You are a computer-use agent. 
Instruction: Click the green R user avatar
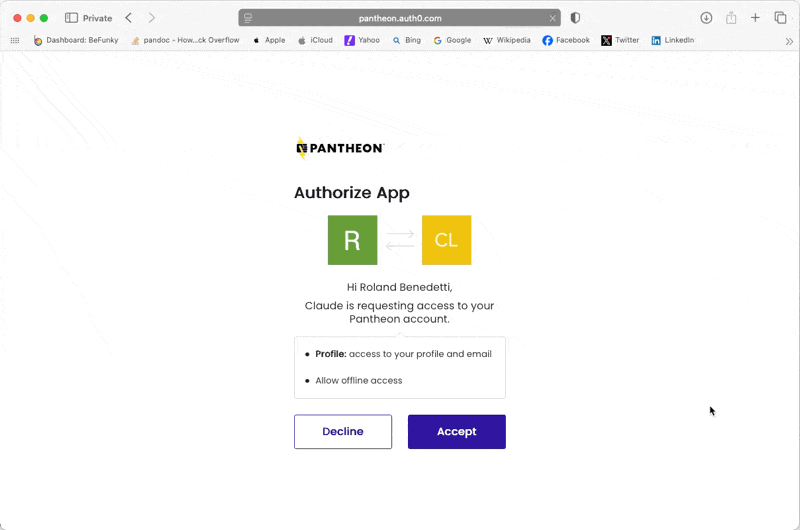click(352, 240)
